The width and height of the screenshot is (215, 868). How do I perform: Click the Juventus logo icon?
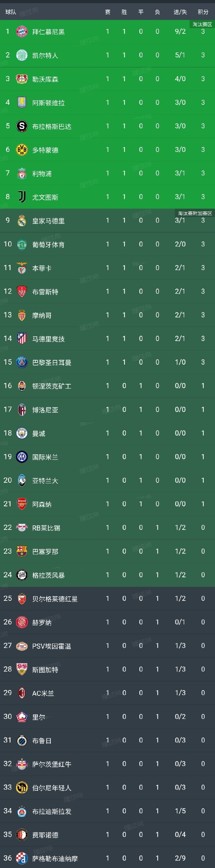22,197
